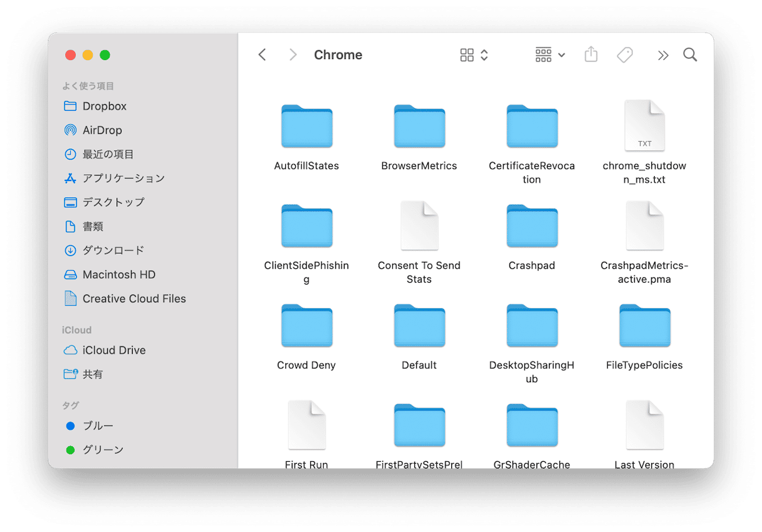Click the Share toolbar icon
The image size is (762, 532).
[x=591, y=55]
